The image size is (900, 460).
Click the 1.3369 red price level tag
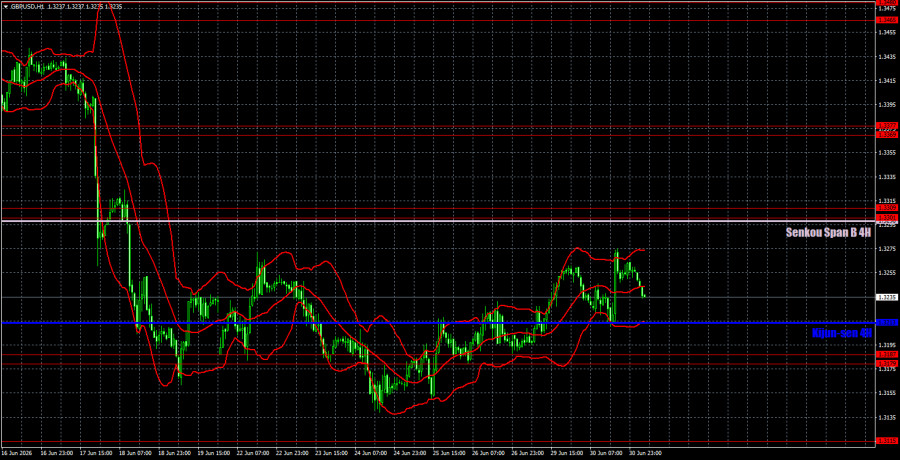point(887,135)
